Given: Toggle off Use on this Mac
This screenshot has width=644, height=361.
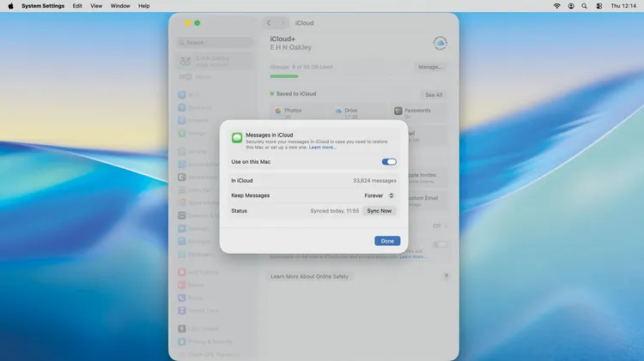Looking at the screenshot, I should pyautogui.click(x=389, y=161).
